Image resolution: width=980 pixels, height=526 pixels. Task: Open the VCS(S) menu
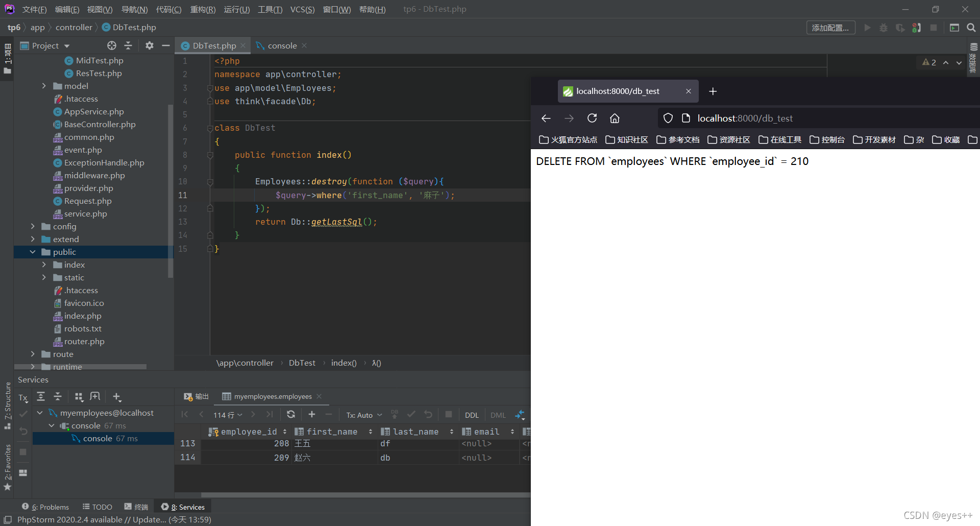[302, 9]
